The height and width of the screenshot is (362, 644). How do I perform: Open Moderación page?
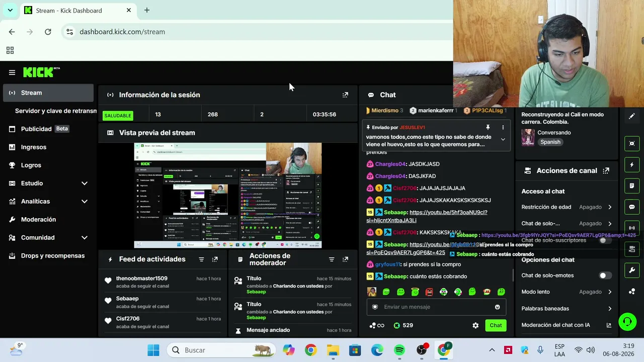(47, 220)
